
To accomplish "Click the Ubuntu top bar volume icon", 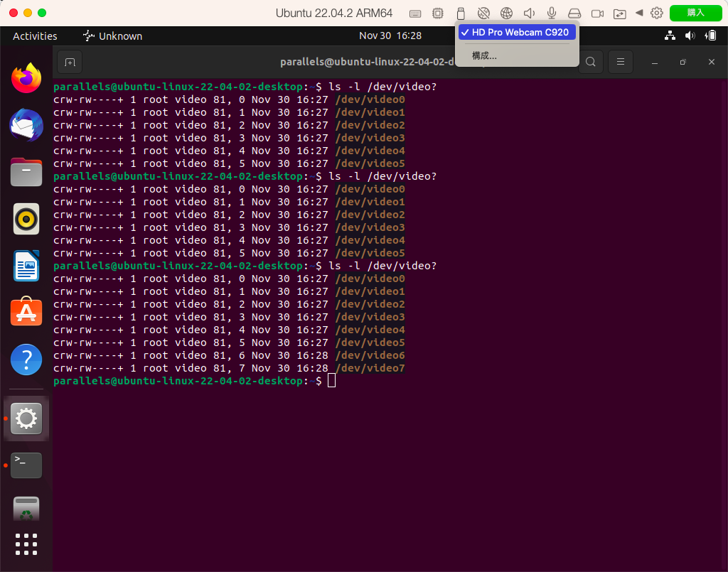I will pos(690,36).
